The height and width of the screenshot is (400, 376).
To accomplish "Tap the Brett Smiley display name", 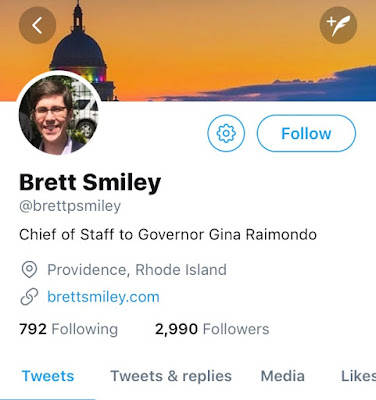I will point(90,182).
